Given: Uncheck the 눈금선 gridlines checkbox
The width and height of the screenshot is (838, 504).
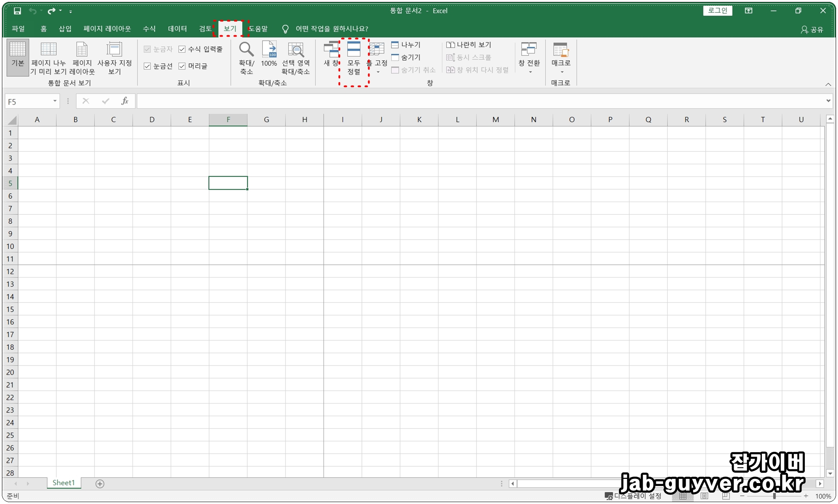Looking at the screenshot, I should 147,66.
